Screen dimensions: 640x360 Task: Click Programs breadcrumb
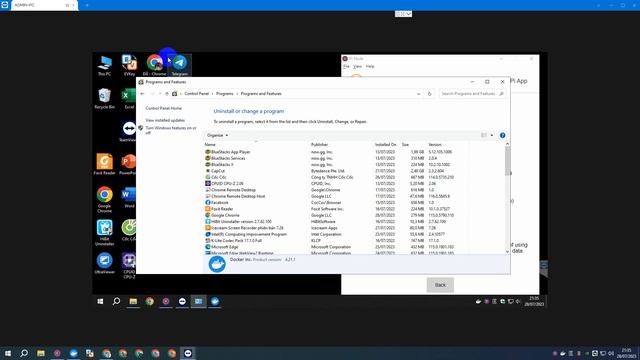tap(224, 94)
